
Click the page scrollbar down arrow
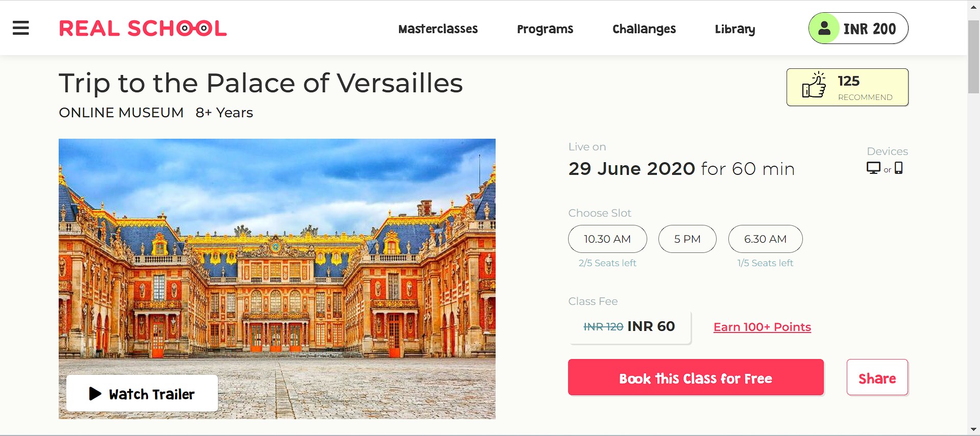974,429
